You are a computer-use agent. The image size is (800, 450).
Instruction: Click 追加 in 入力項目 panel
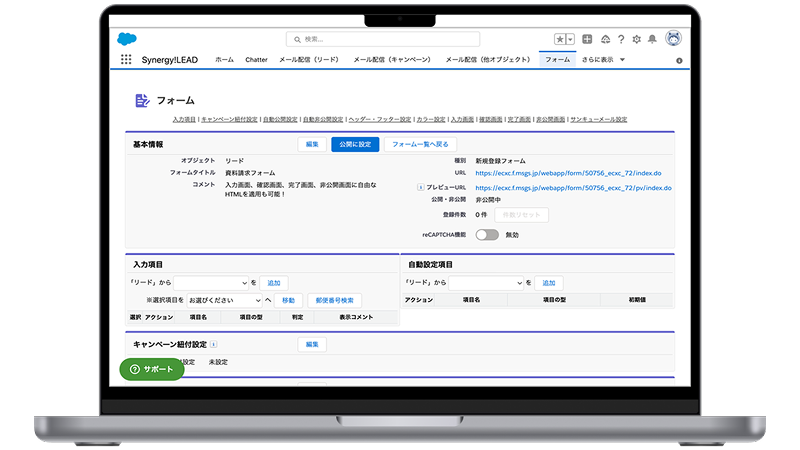click(x=274, y=283)
